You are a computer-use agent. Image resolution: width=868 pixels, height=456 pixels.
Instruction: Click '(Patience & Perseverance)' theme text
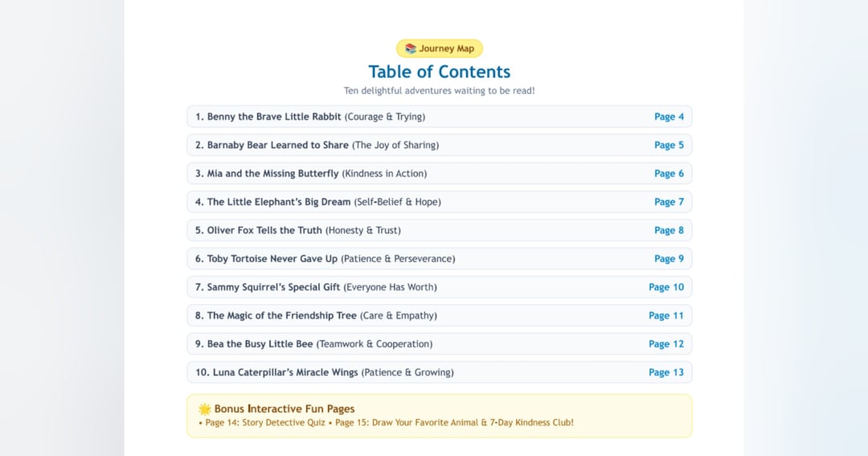point(398,259)
